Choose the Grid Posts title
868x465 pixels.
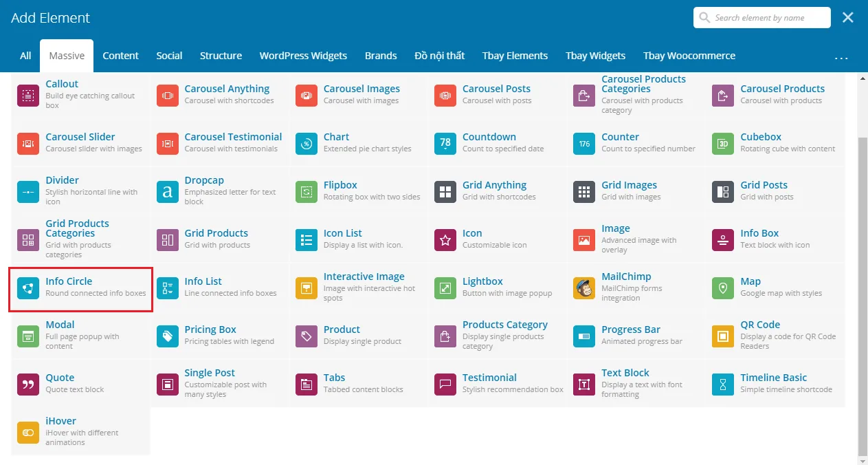click(x=764, y=185)
